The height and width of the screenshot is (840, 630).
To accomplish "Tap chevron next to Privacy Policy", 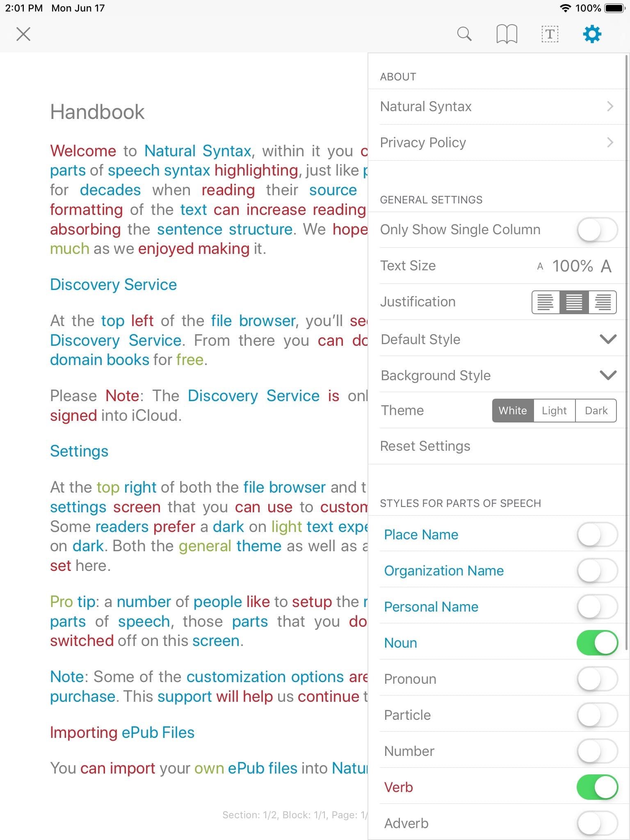I will pos(610,143).
